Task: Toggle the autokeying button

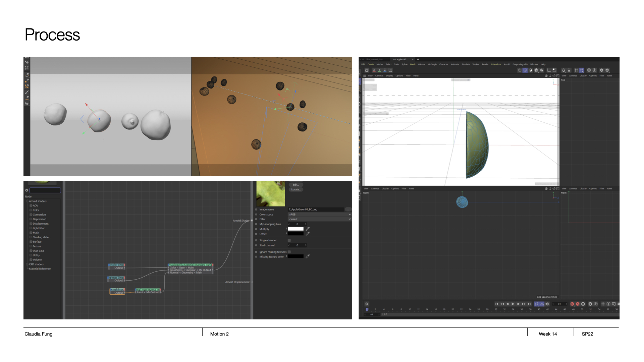Action: click(x=578, y=304)
